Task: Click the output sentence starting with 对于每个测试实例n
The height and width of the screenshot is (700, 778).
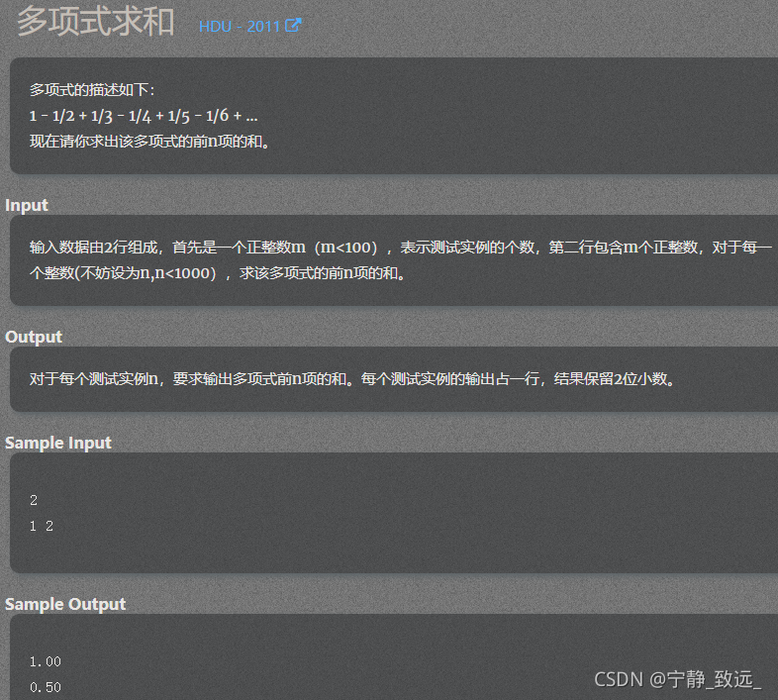Action: pos(352,379)
